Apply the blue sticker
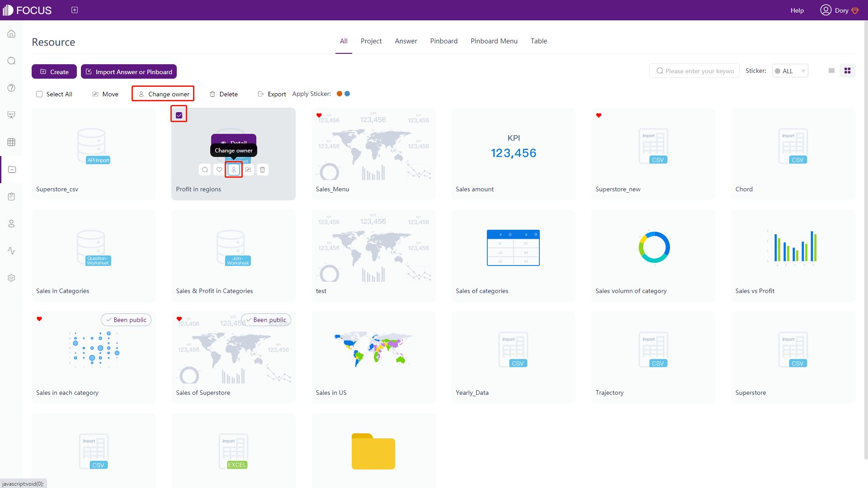 [347, 94]
